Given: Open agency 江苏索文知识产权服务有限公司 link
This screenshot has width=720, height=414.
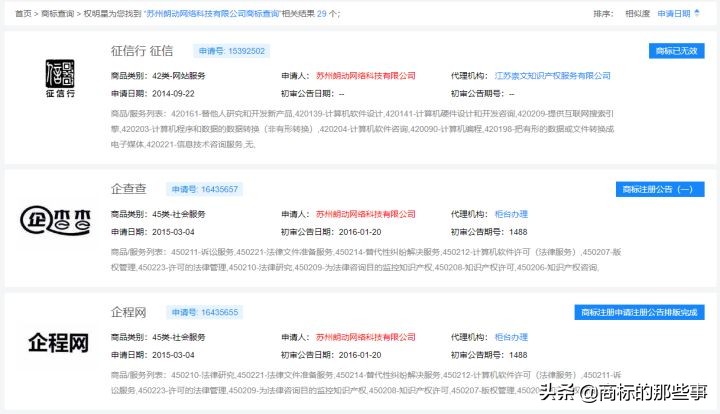Looking at the screenshot, I should [552, 76].
